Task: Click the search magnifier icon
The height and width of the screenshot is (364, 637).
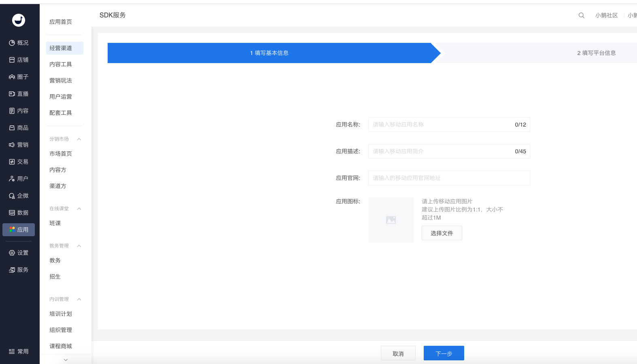Action: pyautogui.click(x=582, y=15)
